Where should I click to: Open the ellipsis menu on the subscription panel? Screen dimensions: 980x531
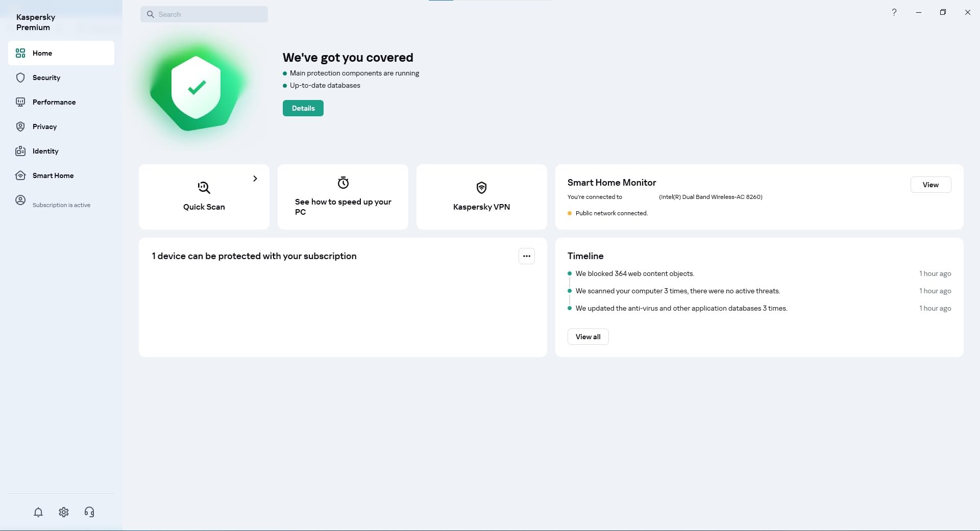pos(527,256)
